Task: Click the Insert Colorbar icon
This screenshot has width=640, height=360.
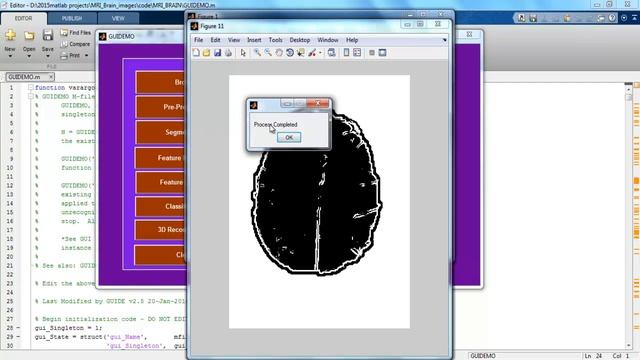Action: [x=346, y=53]
